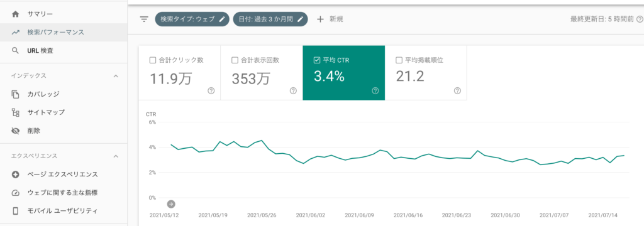Open the サマリー home icon

point(16,14)
